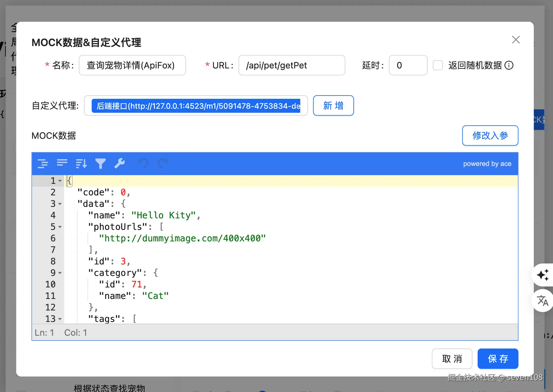Click the AI sparkle floating icon
This screenshot has width=553, height=392.
tap(543, 275)
